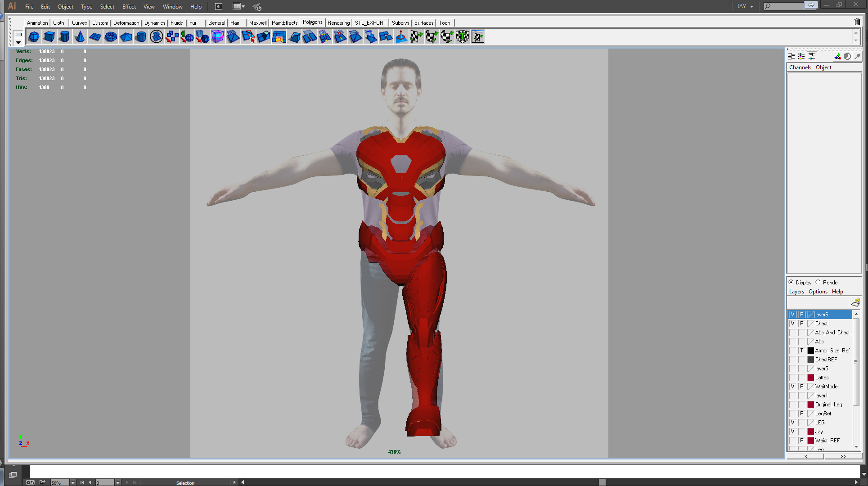Toggle visibility box of LEG layer
This screenshot has width=868, height=486.
(x=793, y=423)
